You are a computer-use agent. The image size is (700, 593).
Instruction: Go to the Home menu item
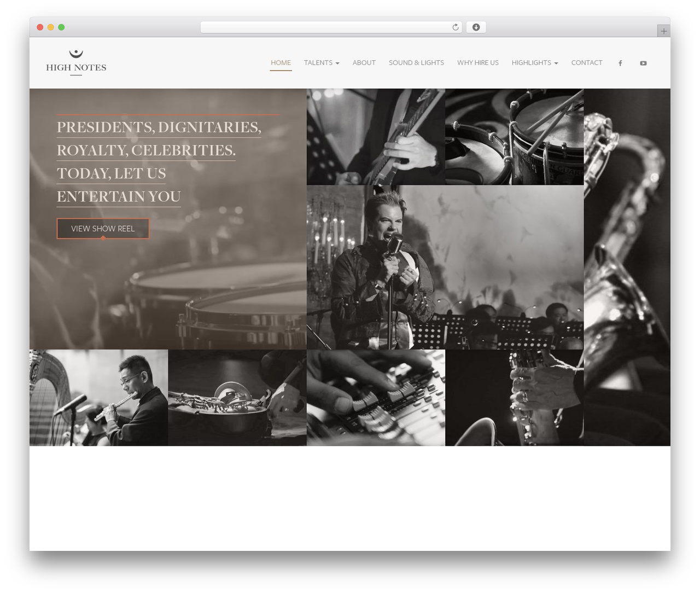[x=281, y=63]
